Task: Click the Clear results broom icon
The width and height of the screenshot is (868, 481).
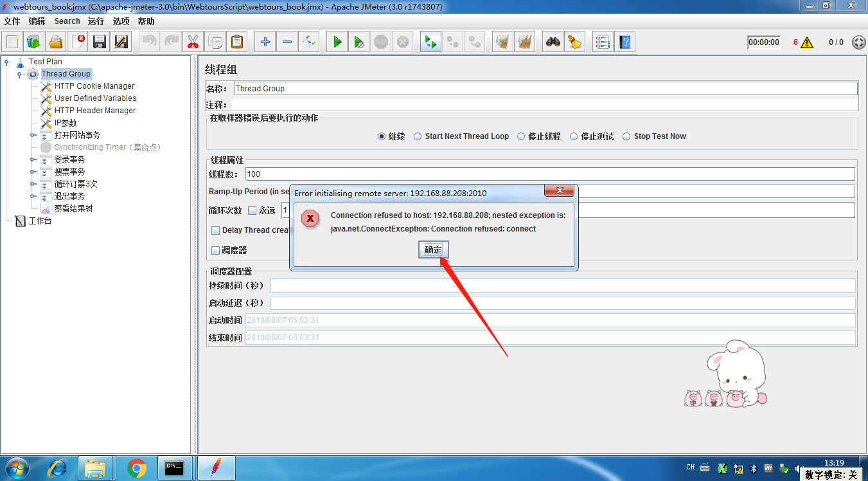Action: (x=502, y=42)
